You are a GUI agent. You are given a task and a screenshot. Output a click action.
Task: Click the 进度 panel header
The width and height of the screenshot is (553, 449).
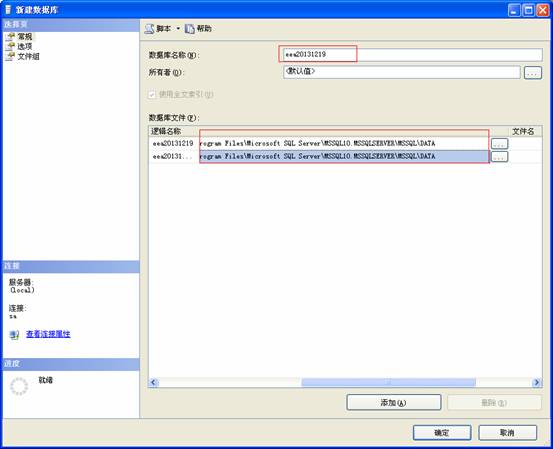pos(71,364)
